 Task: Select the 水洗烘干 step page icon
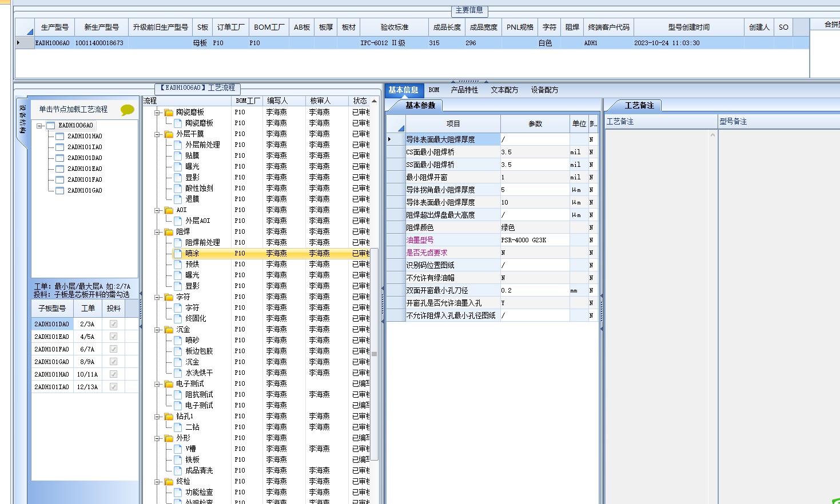[178, 373]
